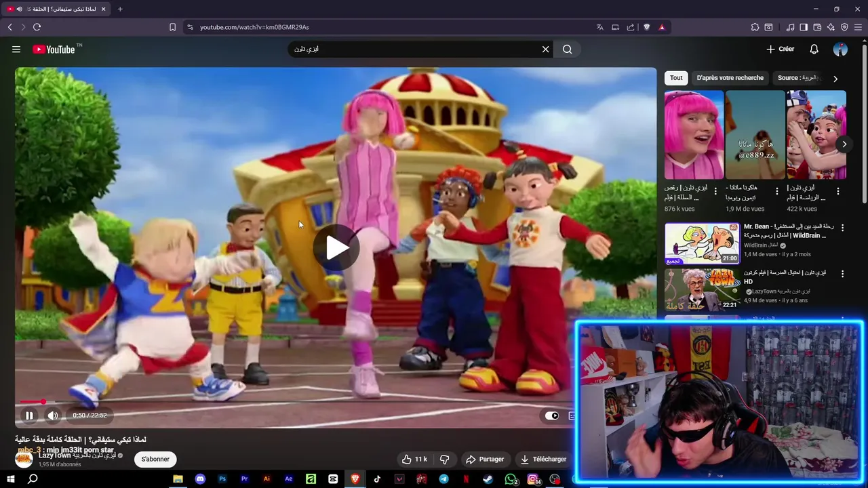Select the D'après votre recherche chip
The image size is (868, 488).
(x=730, y=78)
